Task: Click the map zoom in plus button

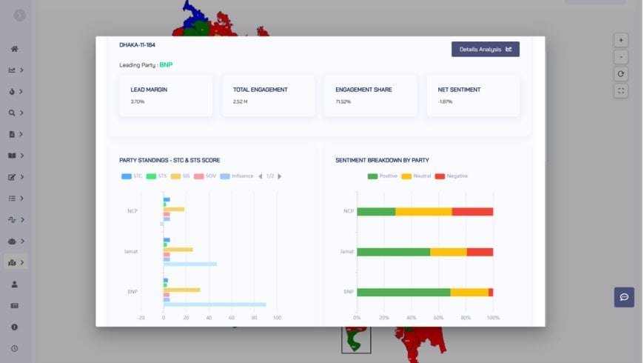Action: point(621,40)
